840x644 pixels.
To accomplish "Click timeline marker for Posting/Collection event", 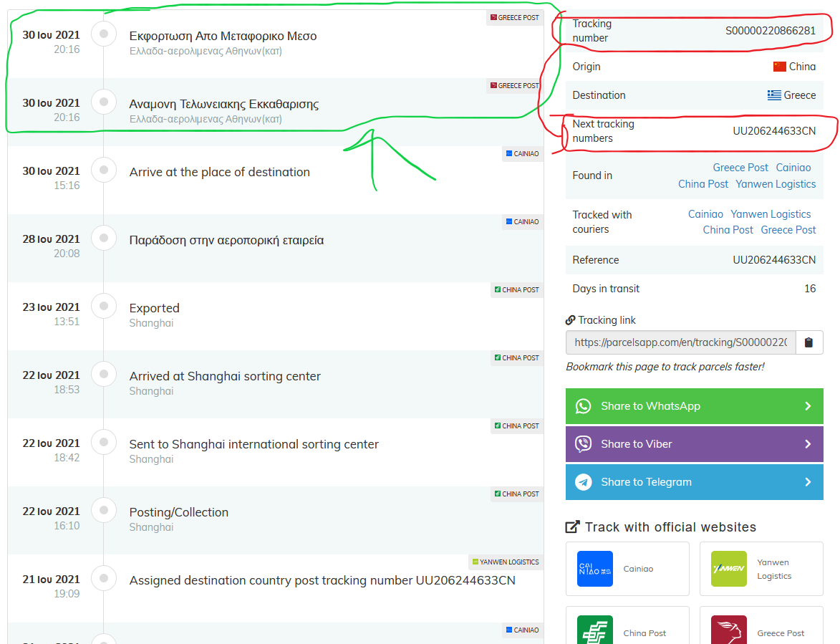I will tap(104, 510).
